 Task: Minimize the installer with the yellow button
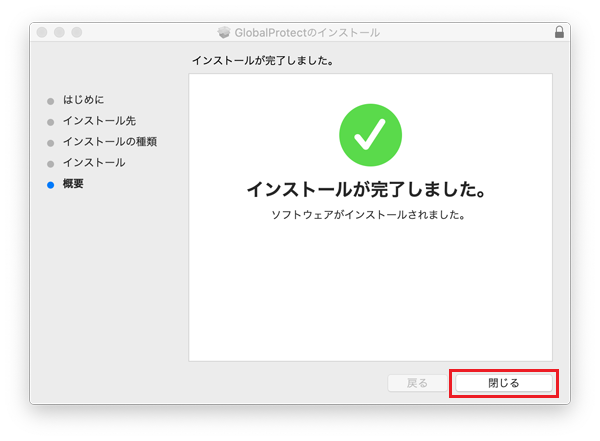(x=59, y=33)
